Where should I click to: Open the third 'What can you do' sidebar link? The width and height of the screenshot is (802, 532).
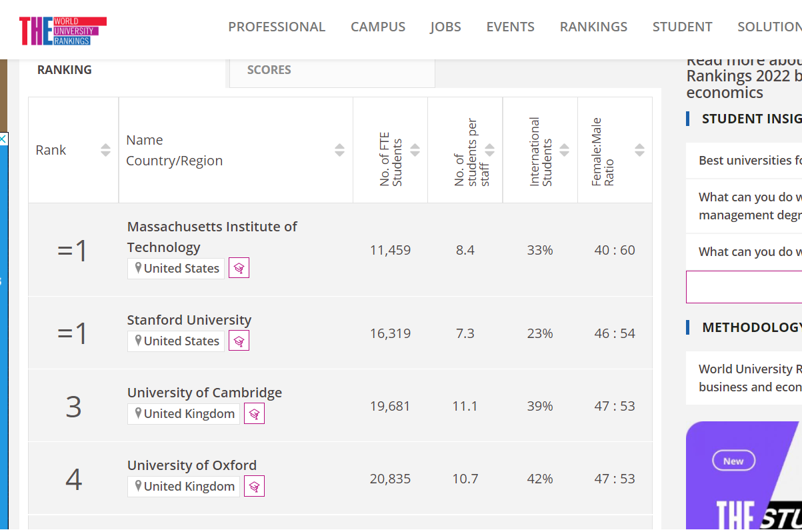click(749, 252)
